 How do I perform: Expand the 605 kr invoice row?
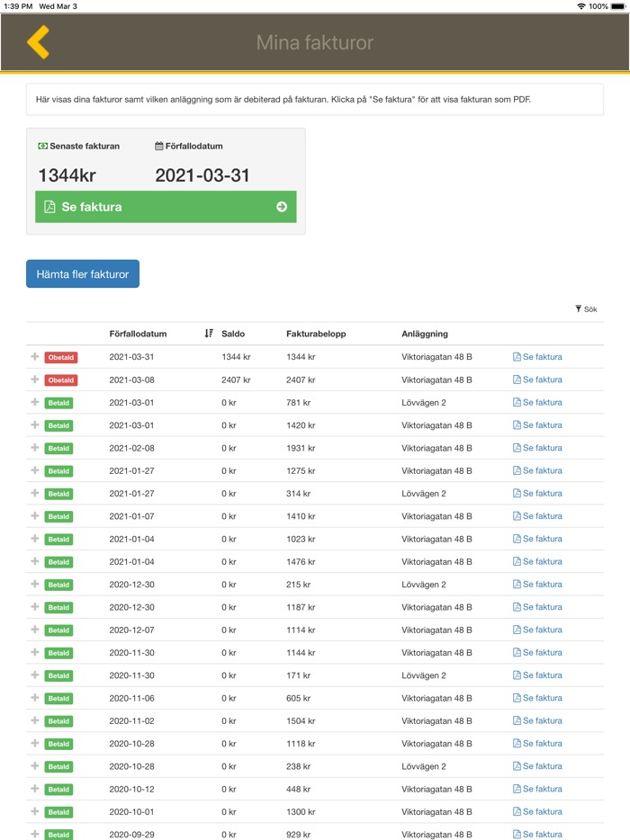click(35, 698)
